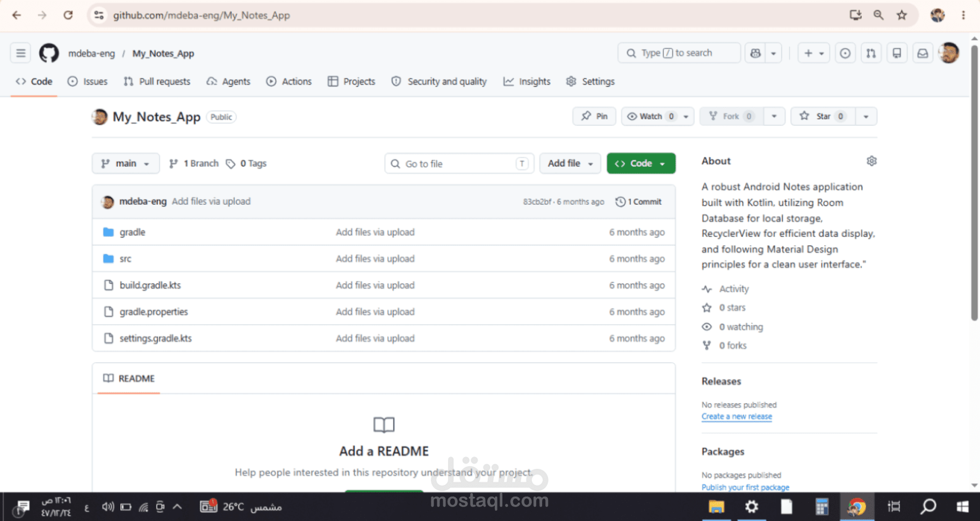Open taskbar search magnifier
This screenshot has height=521, width=980.
(x=928, y=506)
